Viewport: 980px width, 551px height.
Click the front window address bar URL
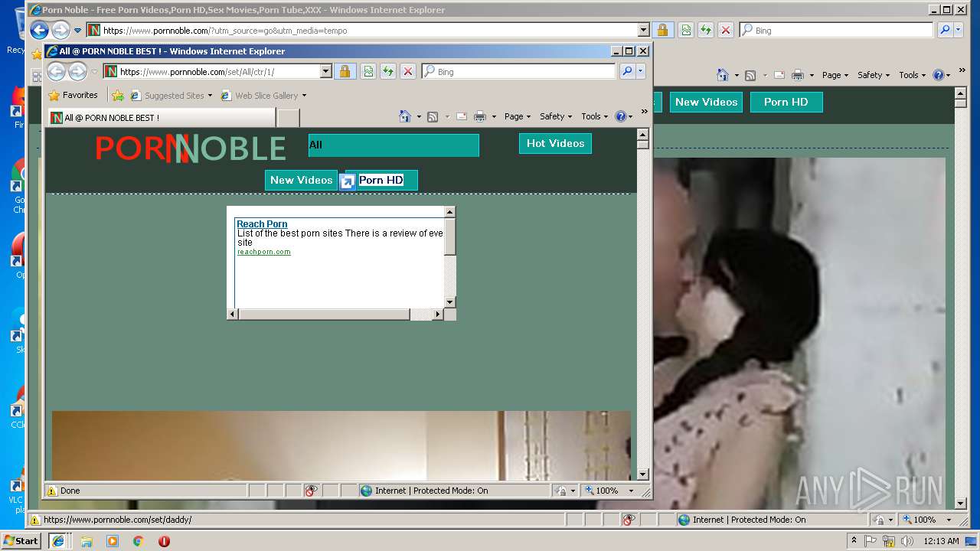pyautogui.click(x=211, y=71)
